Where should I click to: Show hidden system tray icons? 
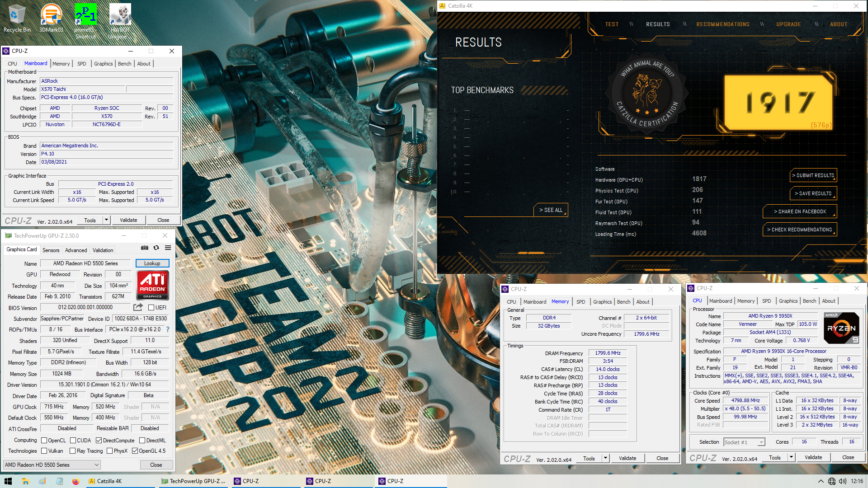point(821,481)
